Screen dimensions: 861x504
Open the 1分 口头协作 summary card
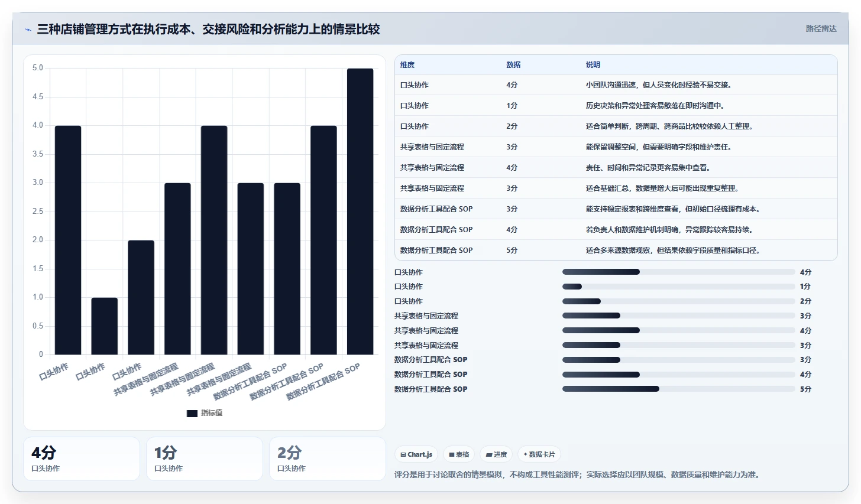205,459
